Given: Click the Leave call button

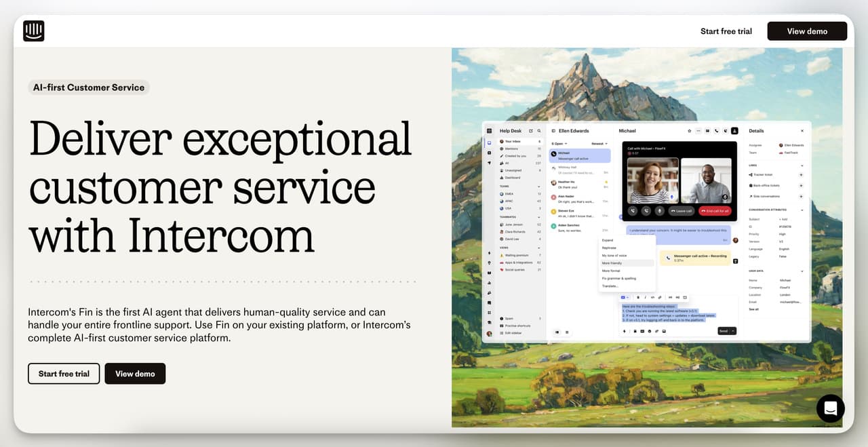Looking at the screenshot, I should pyautogui.click(x=682, y=211).
